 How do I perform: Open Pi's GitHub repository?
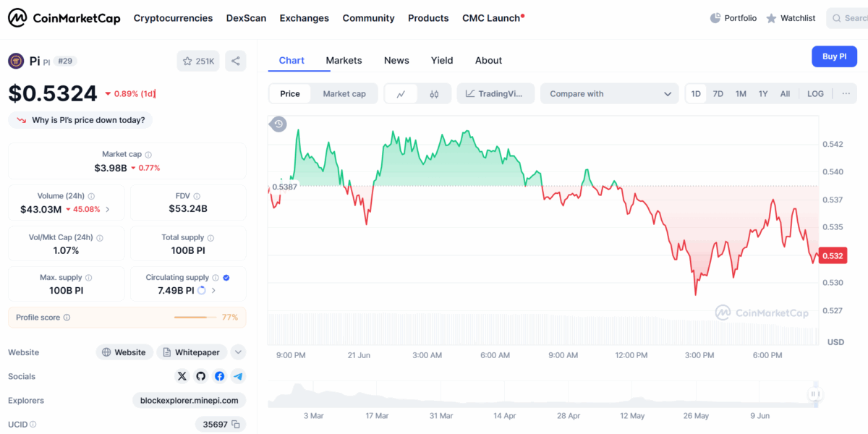pos(201,376)
